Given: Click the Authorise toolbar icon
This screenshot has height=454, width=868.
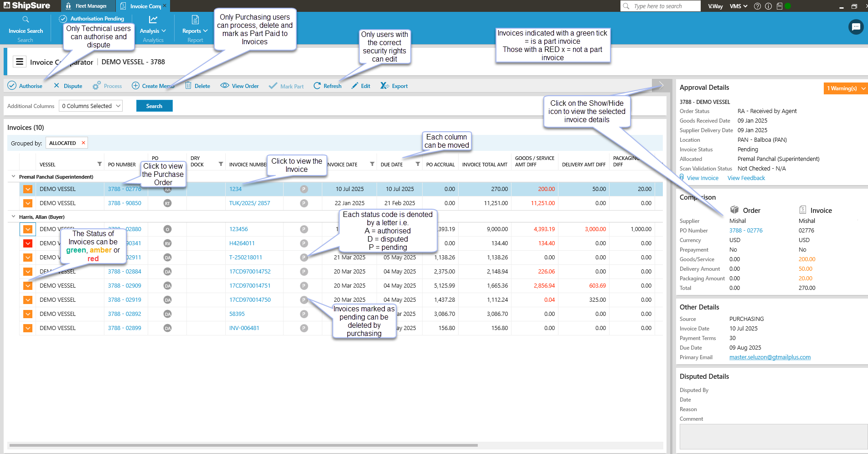Looking at the screenshot, I should click(x=12, y=86).
